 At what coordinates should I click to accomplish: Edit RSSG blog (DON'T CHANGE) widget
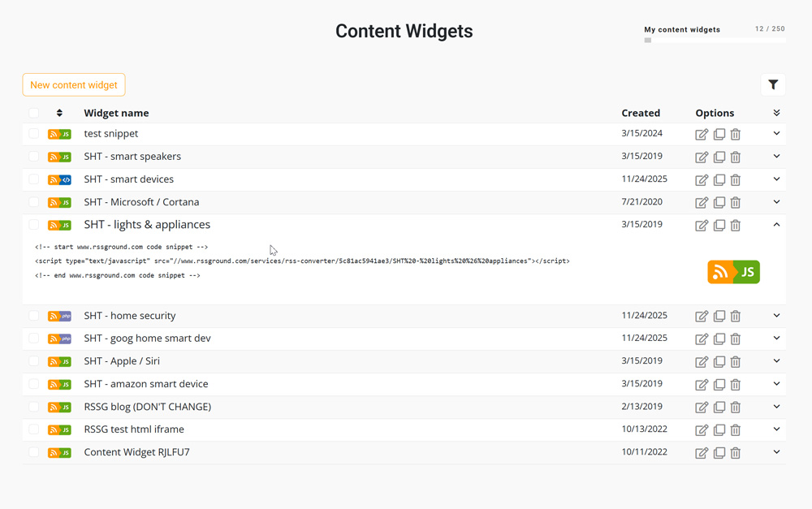(x=702, y=407)
